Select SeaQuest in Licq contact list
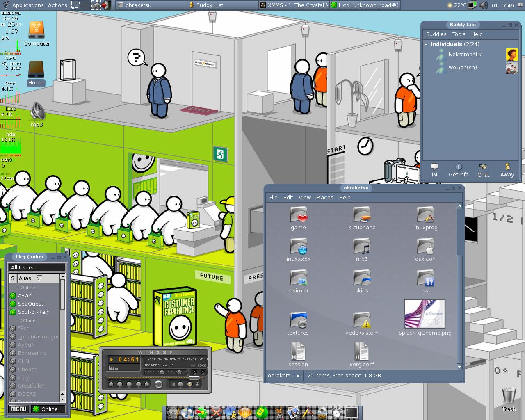Image resolution: width=525 pixels, height=420 pixels. click(x=34, y=304)
